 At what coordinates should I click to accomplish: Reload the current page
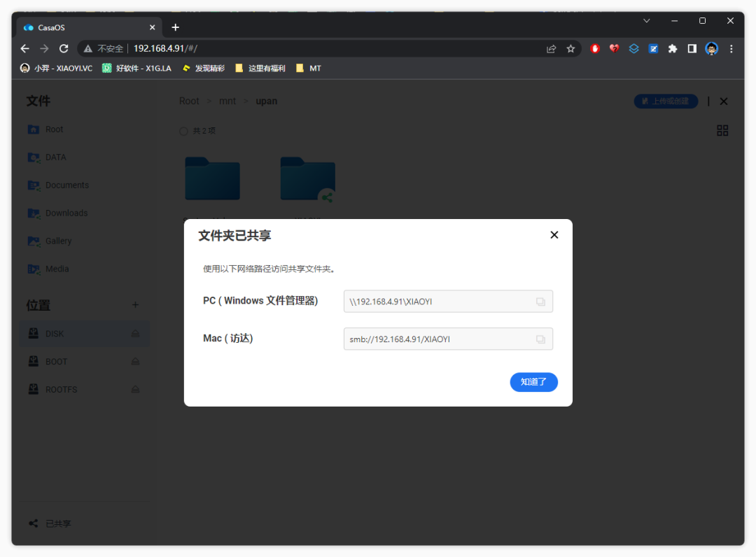[64, 49]
